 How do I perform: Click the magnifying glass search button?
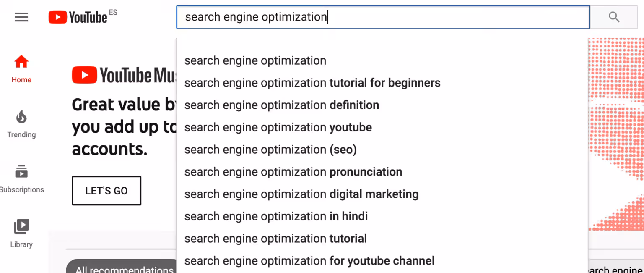pos(614,17)
